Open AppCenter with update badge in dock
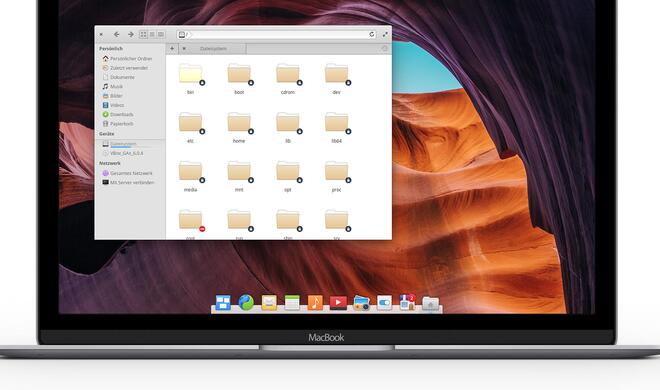 (407, 302)
